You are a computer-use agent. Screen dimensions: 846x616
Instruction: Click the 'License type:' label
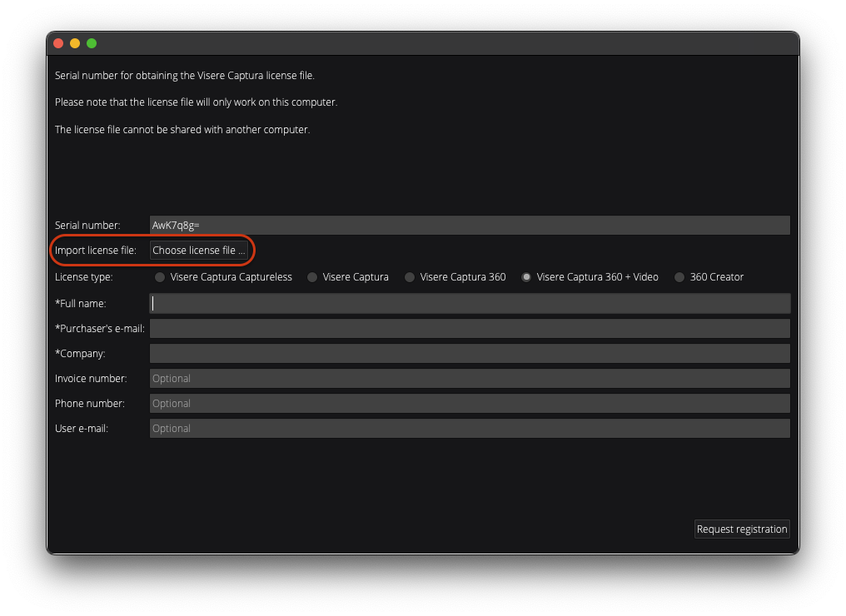pyautogui.click(x=83, y=277)
